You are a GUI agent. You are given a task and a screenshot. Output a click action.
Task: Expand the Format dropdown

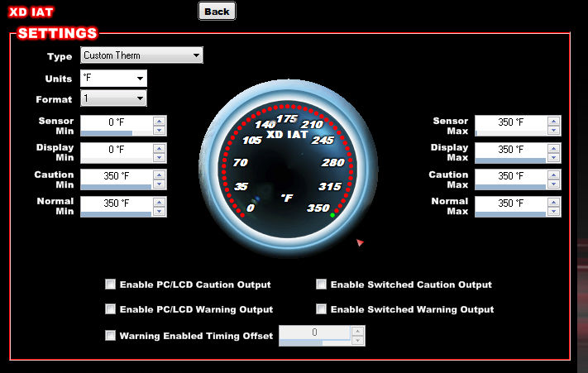pos(113,99)
